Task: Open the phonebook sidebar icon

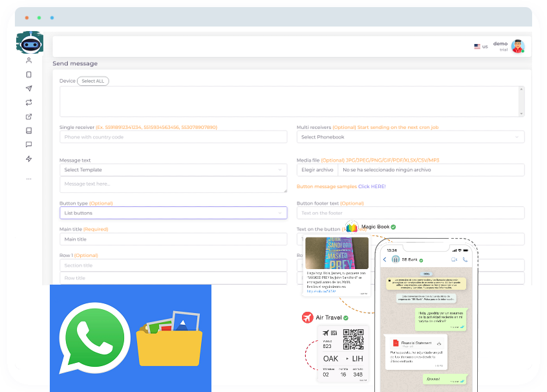Action: pos(29,131)
